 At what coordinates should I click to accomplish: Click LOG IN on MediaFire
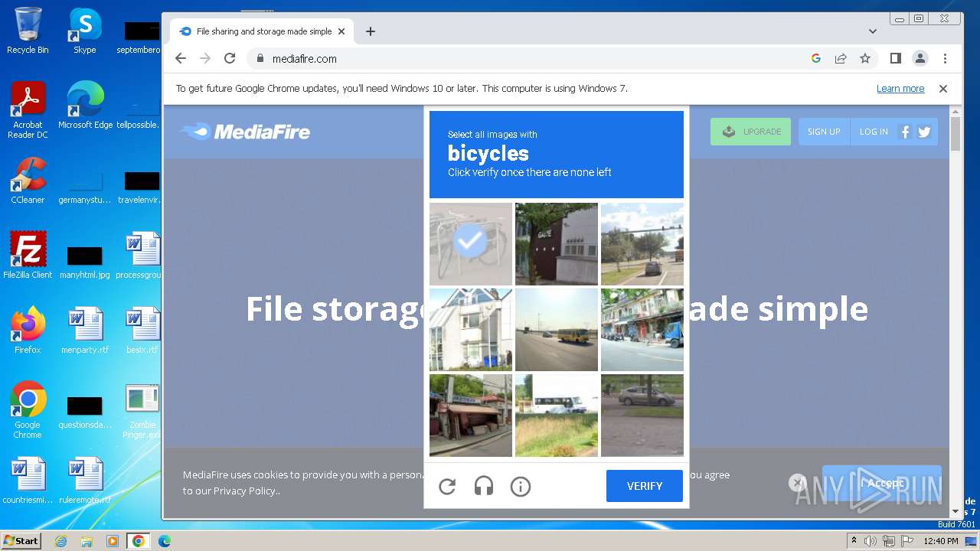point(874,132)
